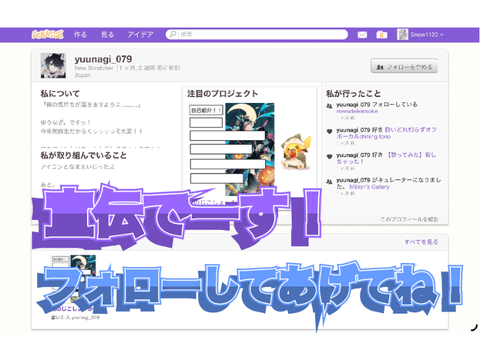Click the curator icon beside Million's Gallery activity
480x360 pixels.
[x=329, y=181]
